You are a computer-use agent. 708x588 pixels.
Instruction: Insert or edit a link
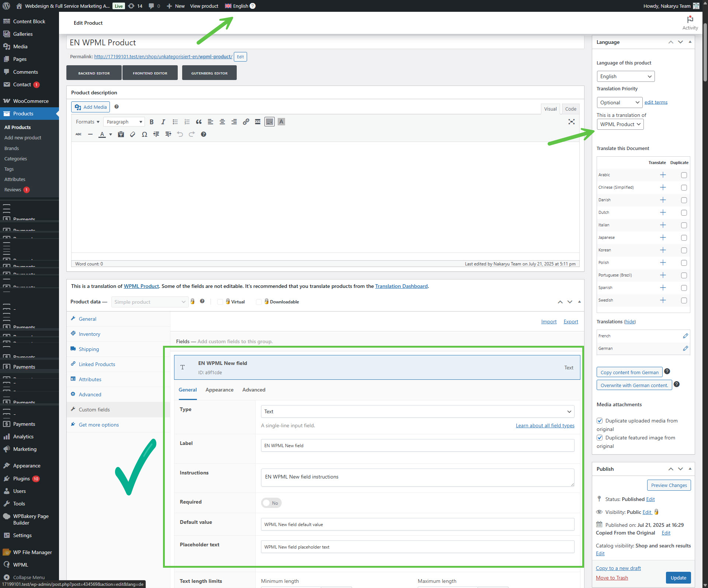click(246, 122)
